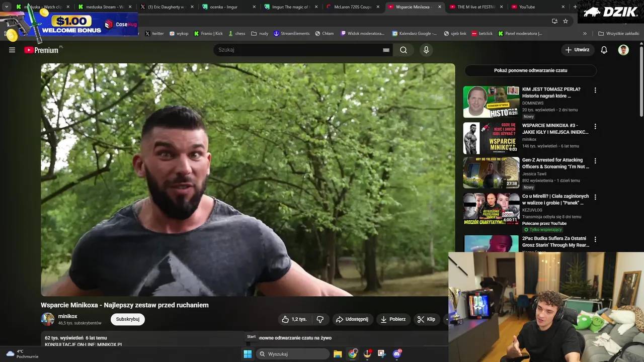
Task: Dislike the video with thumbs down
Action: pyautogui.click(x=320, y=319)
